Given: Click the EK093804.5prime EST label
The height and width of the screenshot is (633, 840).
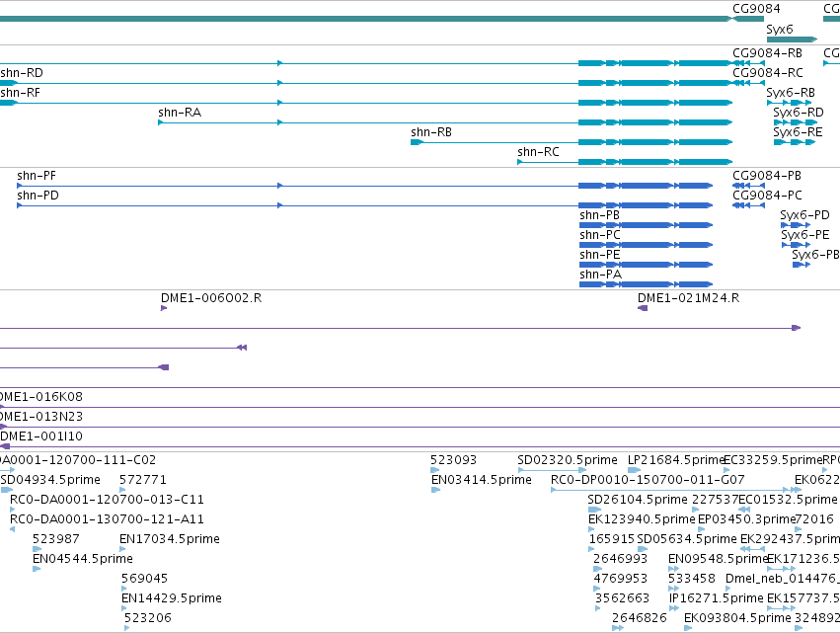Looking at the screenshot, I should (737, 619).
